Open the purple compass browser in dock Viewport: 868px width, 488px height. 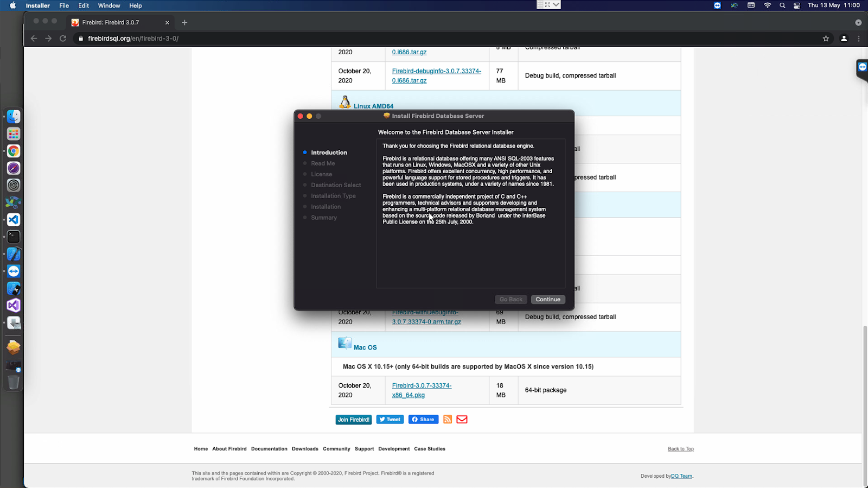coord(14,168)
